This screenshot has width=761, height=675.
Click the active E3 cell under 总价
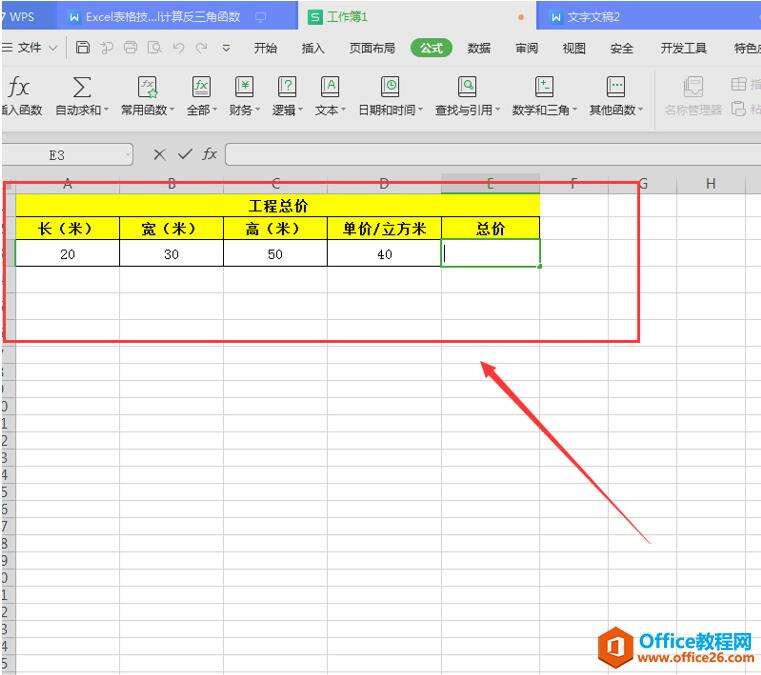[x=490, y=253]
